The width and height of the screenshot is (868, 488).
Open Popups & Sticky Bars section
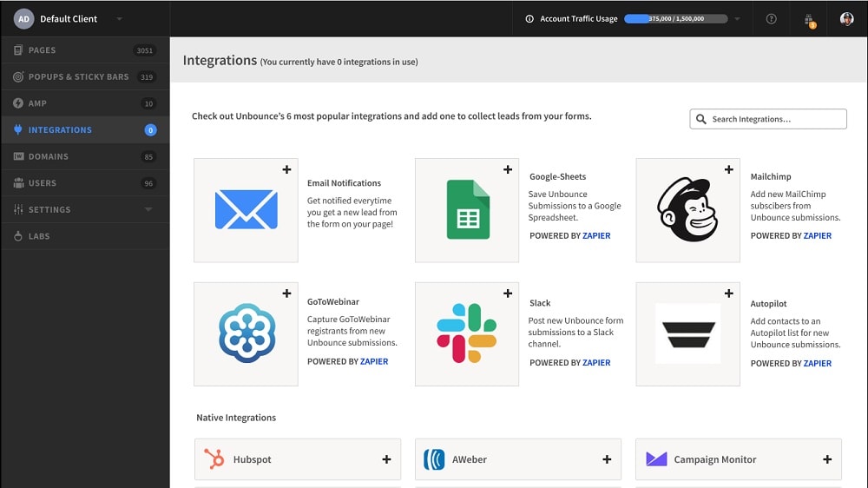click(x=85, y=77)
